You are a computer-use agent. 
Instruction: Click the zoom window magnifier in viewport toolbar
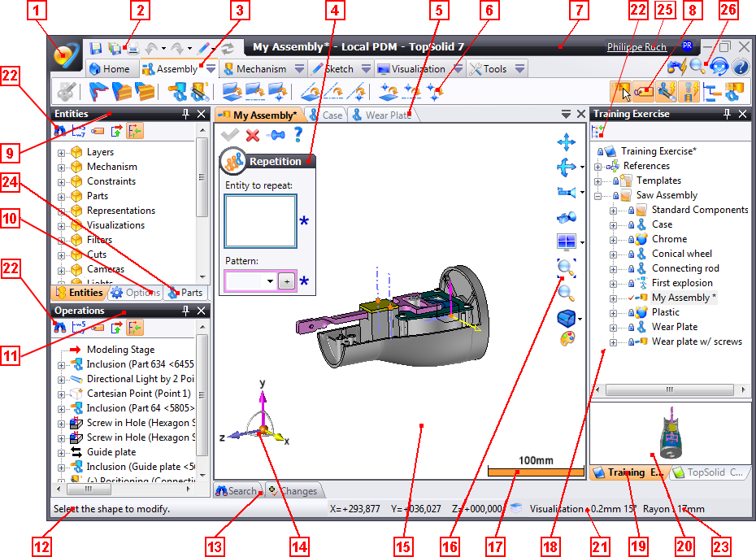pos(566,267)
